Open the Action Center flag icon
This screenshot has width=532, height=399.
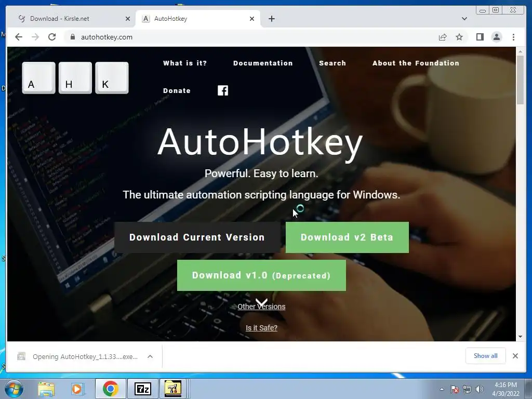tap(455, 389)
